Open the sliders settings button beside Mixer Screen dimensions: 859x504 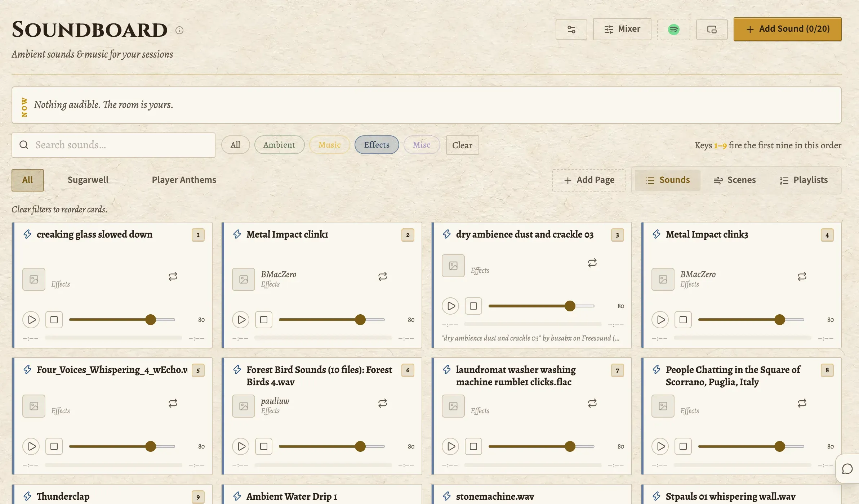(x=571, y=29)
